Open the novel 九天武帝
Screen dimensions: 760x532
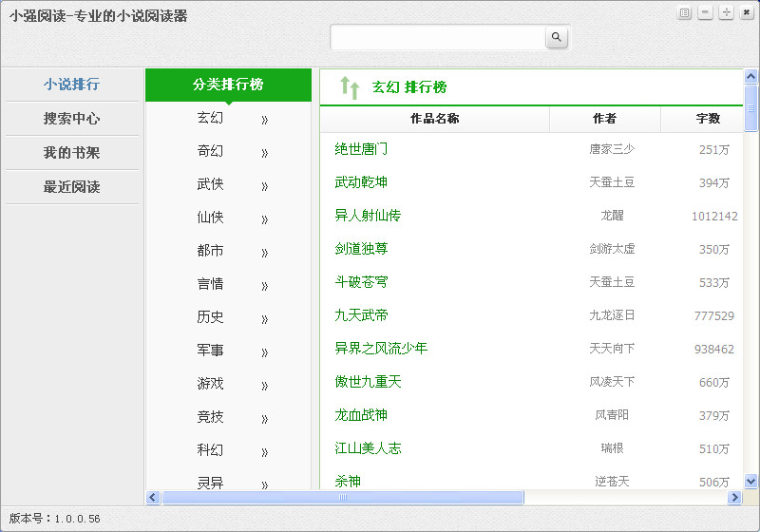361,315
